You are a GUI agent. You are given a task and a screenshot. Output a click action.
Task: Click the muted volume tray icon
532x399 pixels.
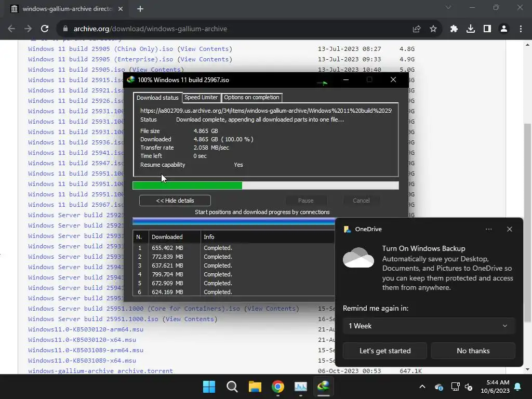tap(469, 387)
